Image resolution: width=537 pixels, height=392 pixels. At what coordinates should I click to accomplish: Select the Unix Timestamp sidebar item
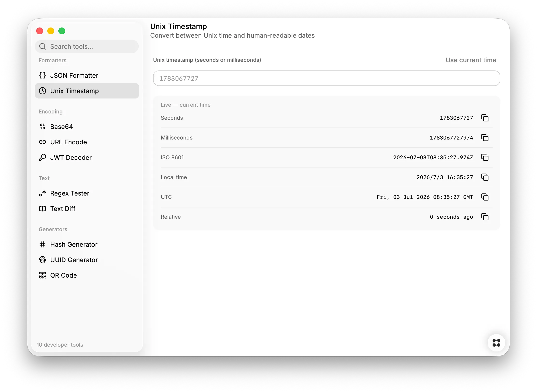pyautogui.click(x=87, y=91)
